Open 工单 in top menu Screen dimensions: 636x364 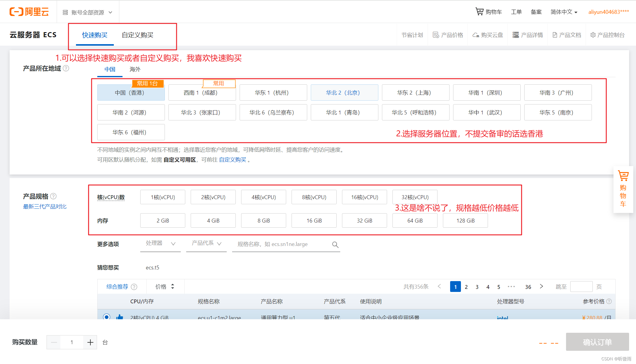(516, 12)
